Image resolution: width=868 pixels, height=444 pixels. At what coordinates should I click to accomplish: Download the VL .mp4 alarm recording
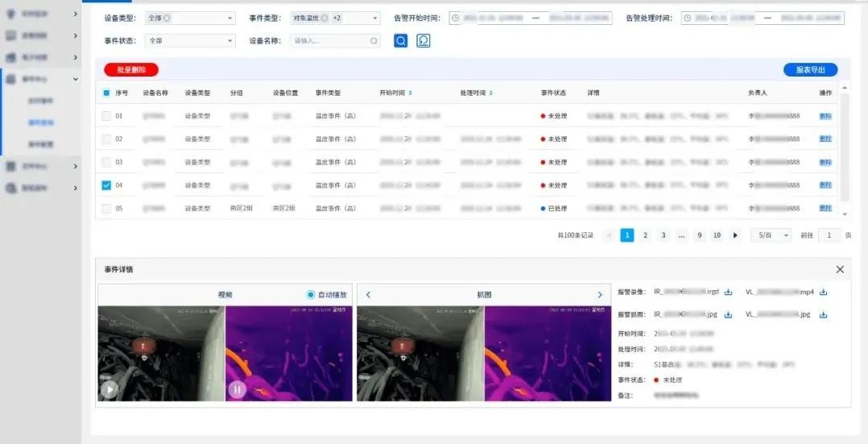823,292
